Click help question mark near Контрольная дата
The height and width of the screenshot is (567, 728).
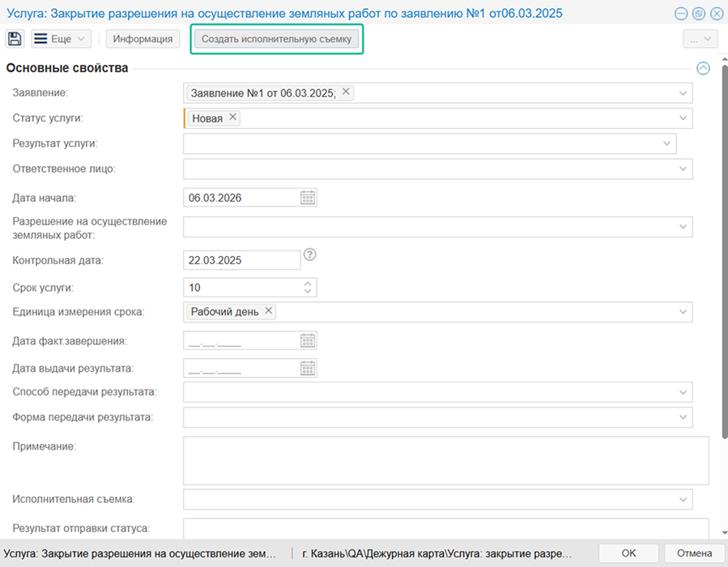309,254
